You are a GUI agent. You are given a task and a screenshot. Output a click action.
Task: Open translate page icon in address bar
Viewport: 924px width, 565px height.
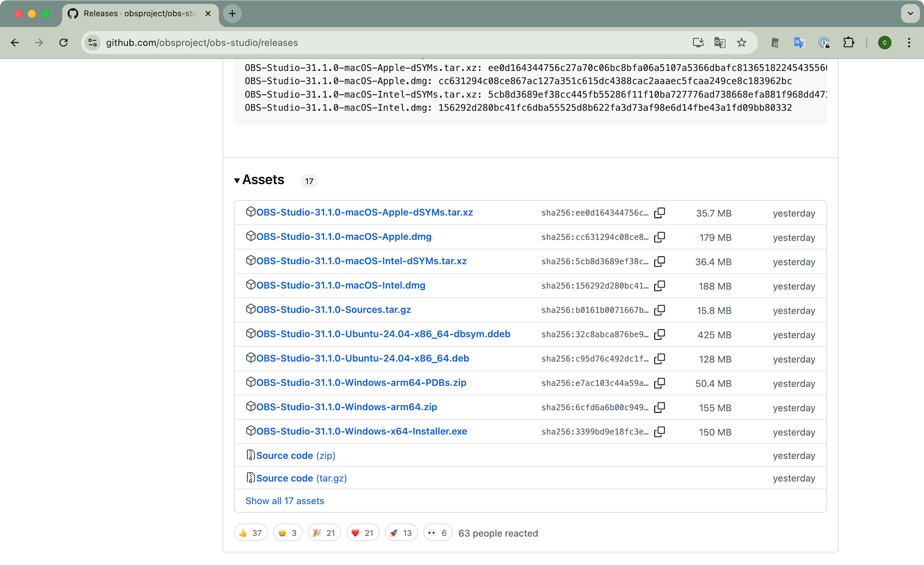[x=720, y=43]
